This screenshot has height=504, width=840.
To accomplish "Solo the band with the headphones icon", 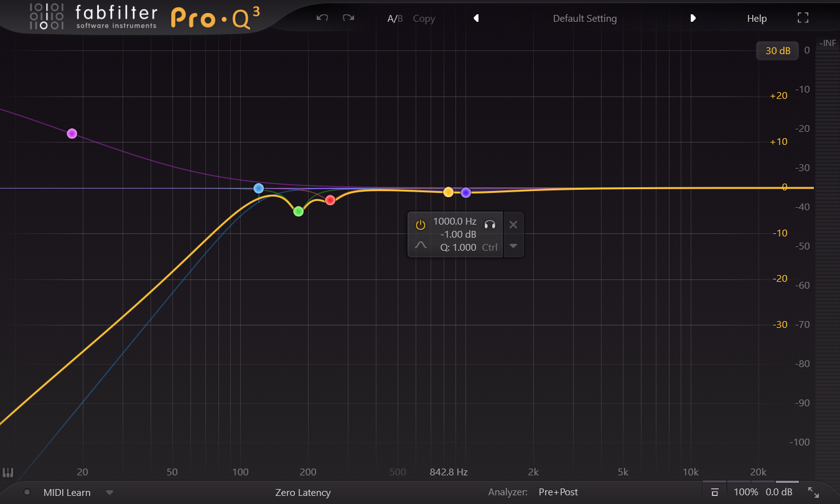I will (490, 225).
